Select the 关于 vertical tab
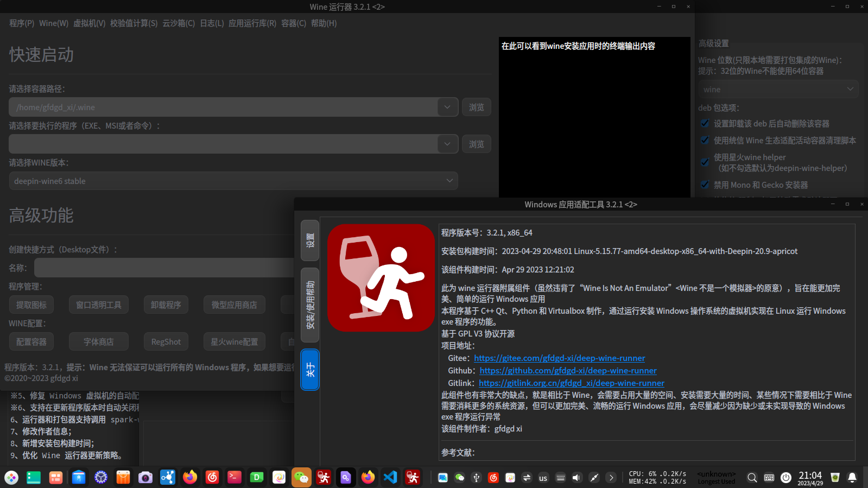 (x=310, y=370)
